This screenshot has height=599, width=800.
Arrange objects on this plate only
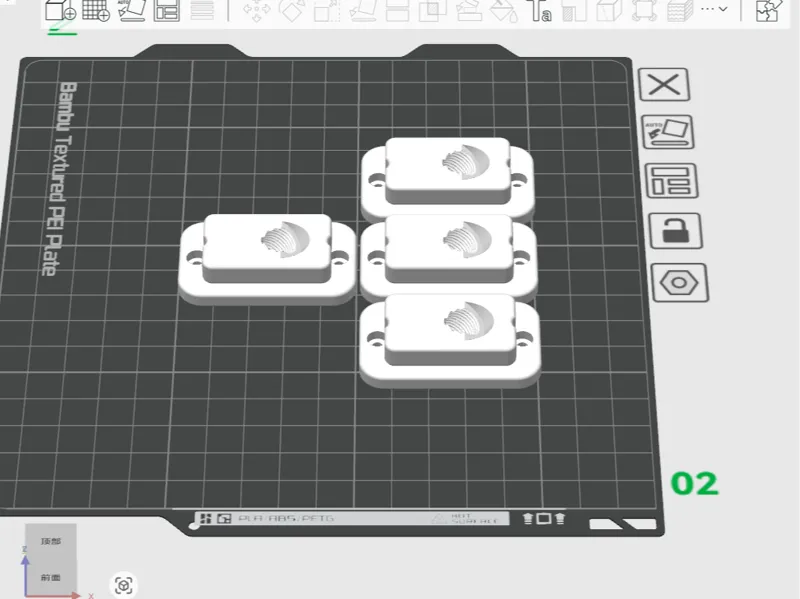pyautogui.click(x=672, y=181)
